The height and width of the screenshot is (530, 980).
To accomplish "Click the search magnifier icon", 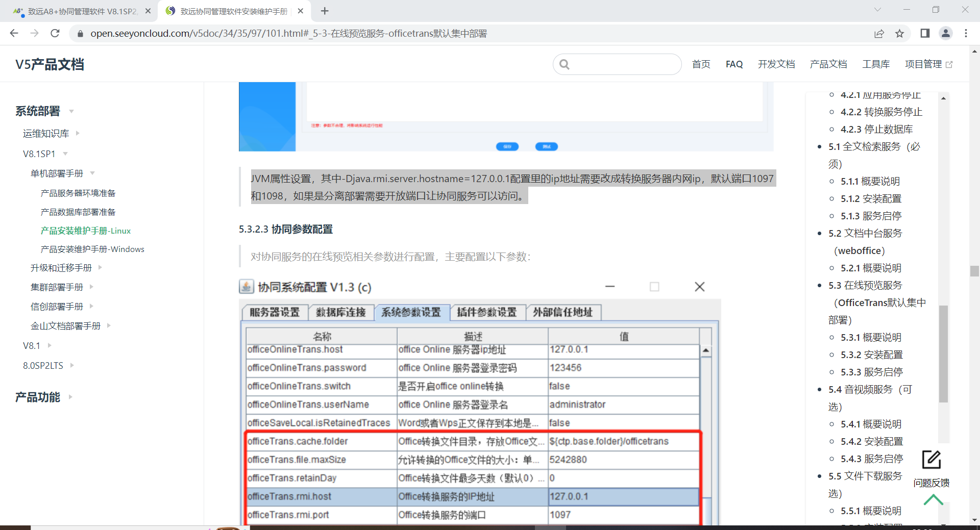I will click(x=565, y=64).
